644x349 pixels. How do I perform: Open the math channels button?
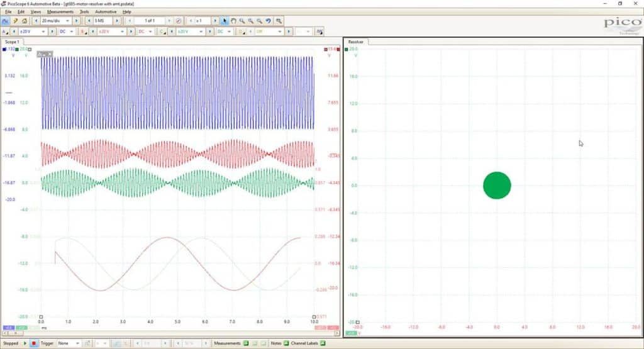click(x=319, y=31)
